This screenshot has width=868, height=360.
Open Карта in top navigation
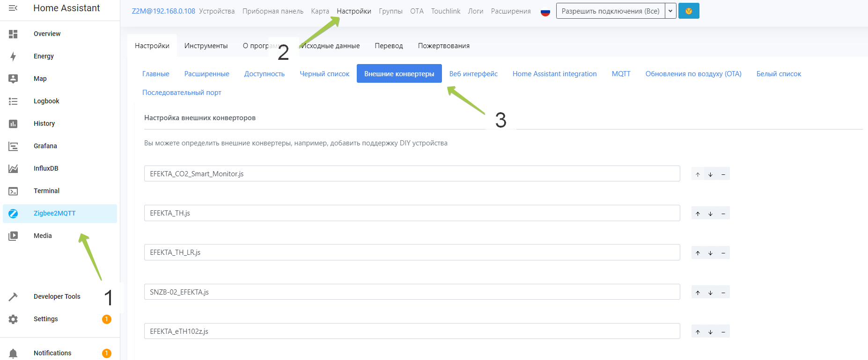[320, 11]
